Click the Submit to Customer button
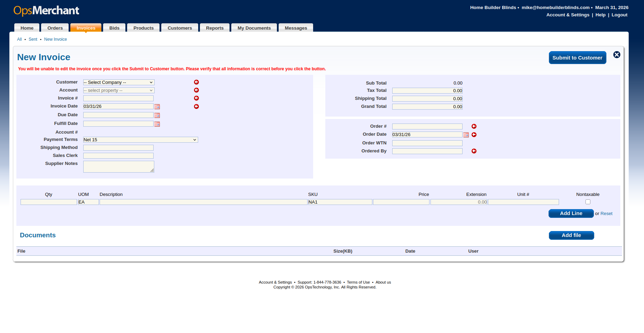Image resolution: width=644 pixels, height=333 pixels. coord(577,57)
